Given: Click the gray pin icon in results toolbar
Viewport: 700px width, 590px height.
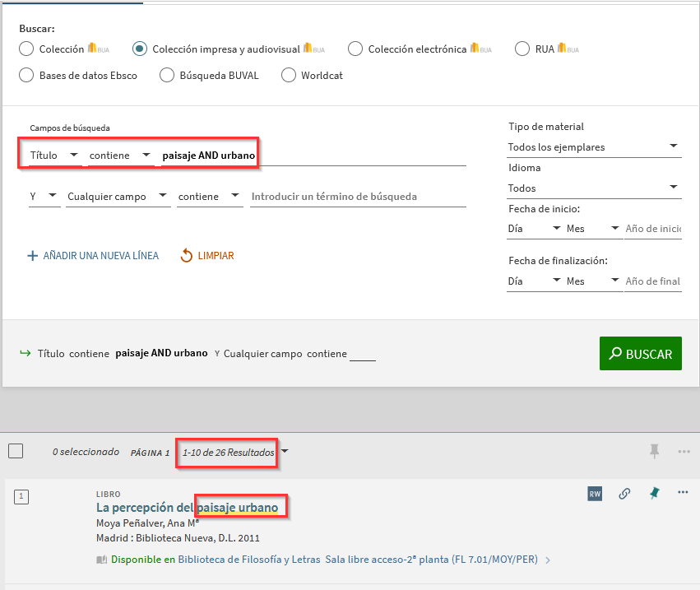Looking at the screenshot, I should pos(655,451).
